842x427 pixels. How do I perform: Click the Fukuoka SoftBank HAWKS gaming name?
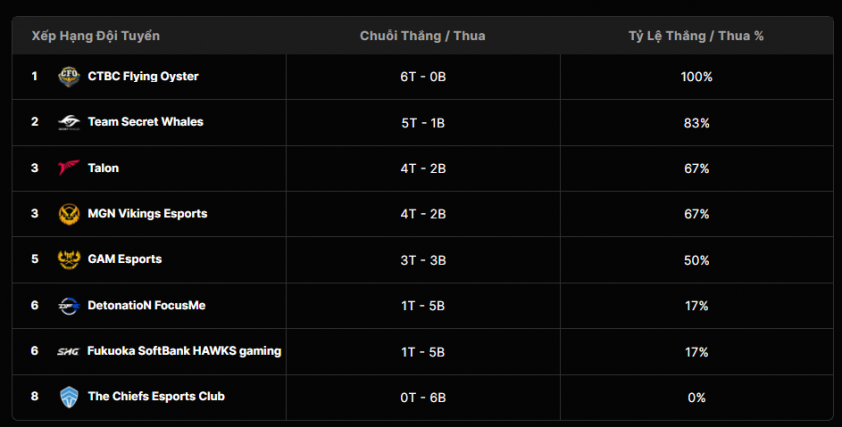coord(184,351)
